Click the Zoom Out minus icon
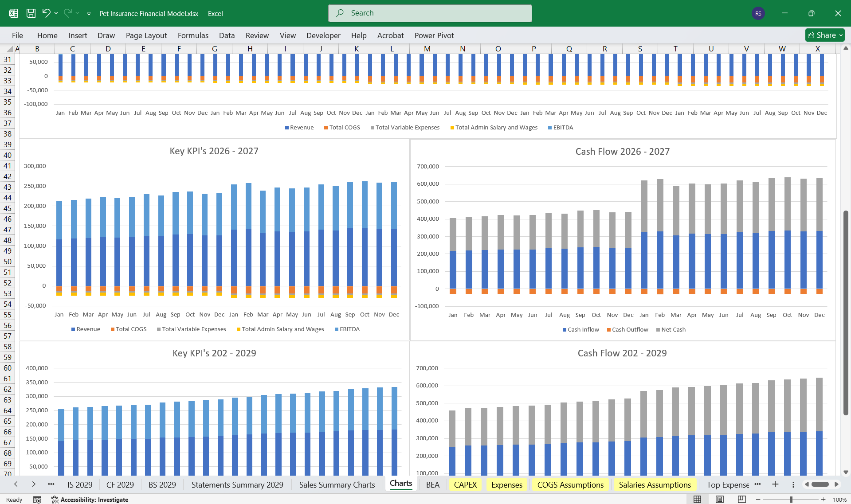The height and width of the screenshot is (504, 851). pos(757,499)
